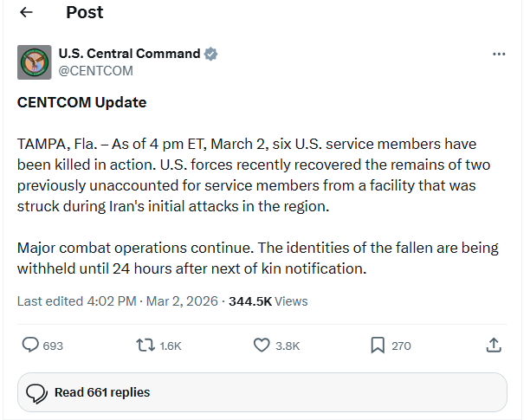Click the reply speech bubble icon
This screenshot has height=420, width=530.
pyautogui.click(x=30, y=346)
